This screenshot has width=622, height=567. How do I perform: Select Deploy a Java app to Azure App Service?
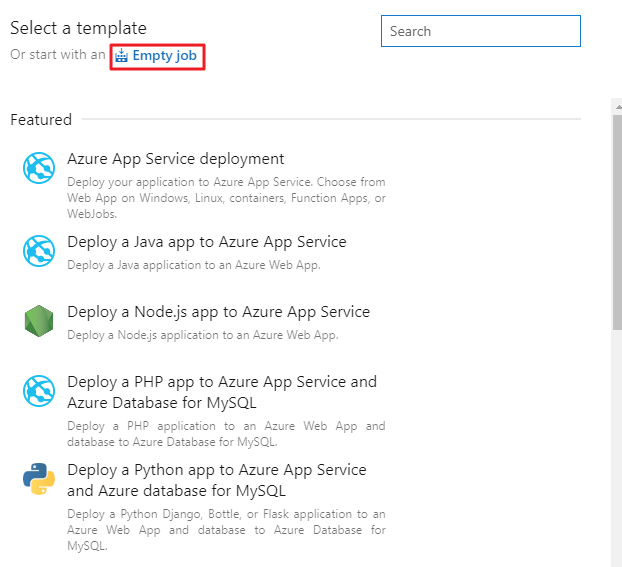click(207, 242)
